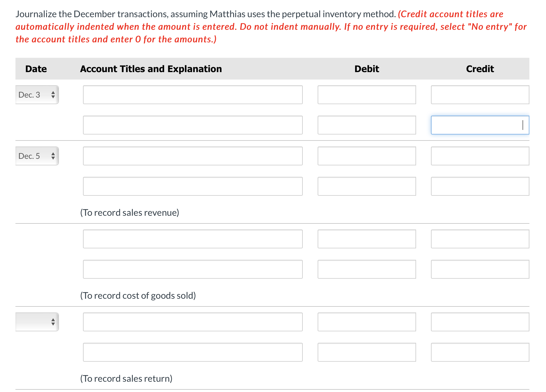Click the '(To record cost of goods sold)' note

point(138,296)
